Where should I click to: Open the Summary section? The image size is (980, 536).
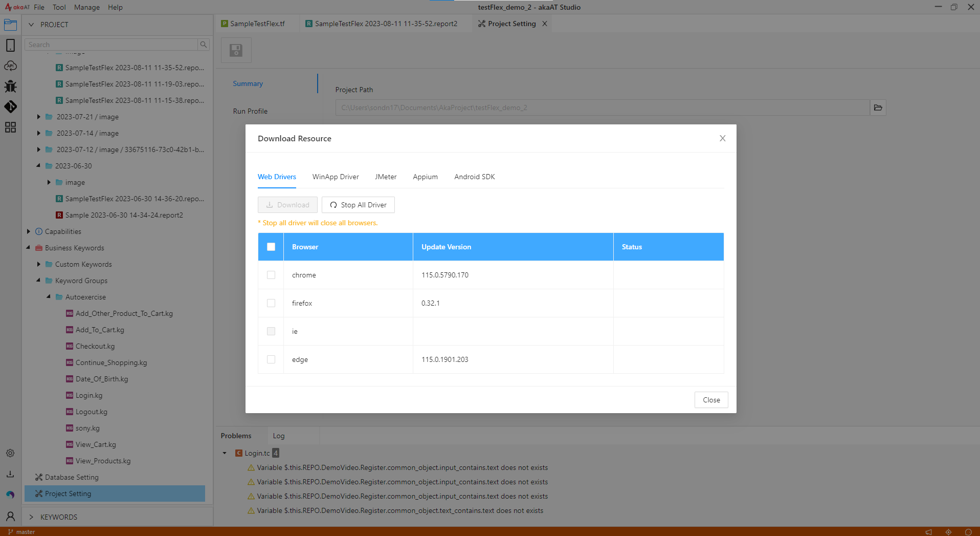click(248, 83)
